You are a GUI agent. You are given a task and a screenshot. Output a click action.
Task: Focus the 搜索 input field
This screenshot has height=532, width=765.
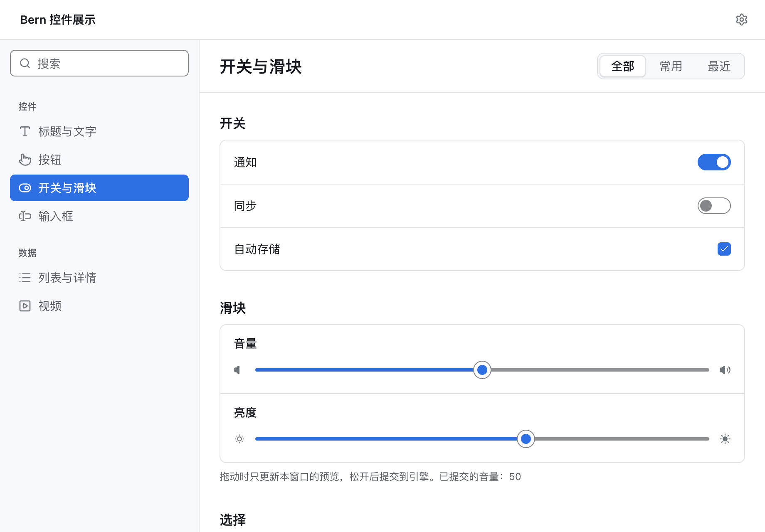coord(99,63)
